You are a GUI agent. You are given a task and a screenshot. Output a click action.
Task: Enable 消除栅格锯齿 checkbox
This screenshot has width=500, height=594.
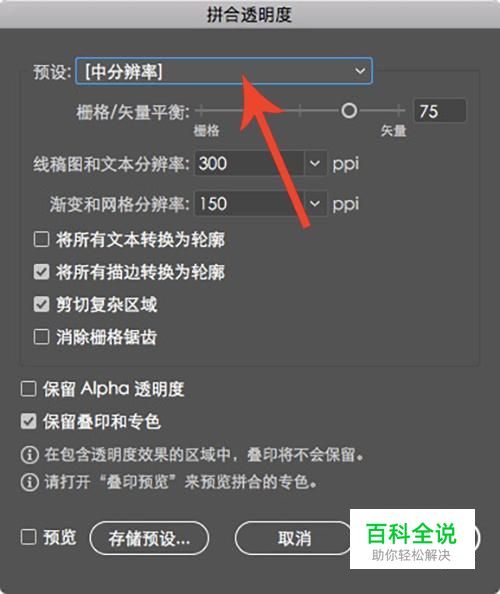(41, 337)
